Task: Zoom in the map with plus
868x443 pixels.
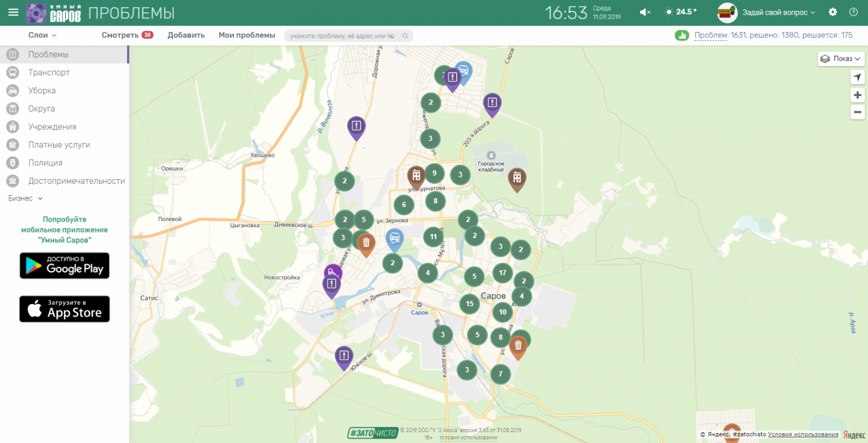Action: [x=857, y=95]
